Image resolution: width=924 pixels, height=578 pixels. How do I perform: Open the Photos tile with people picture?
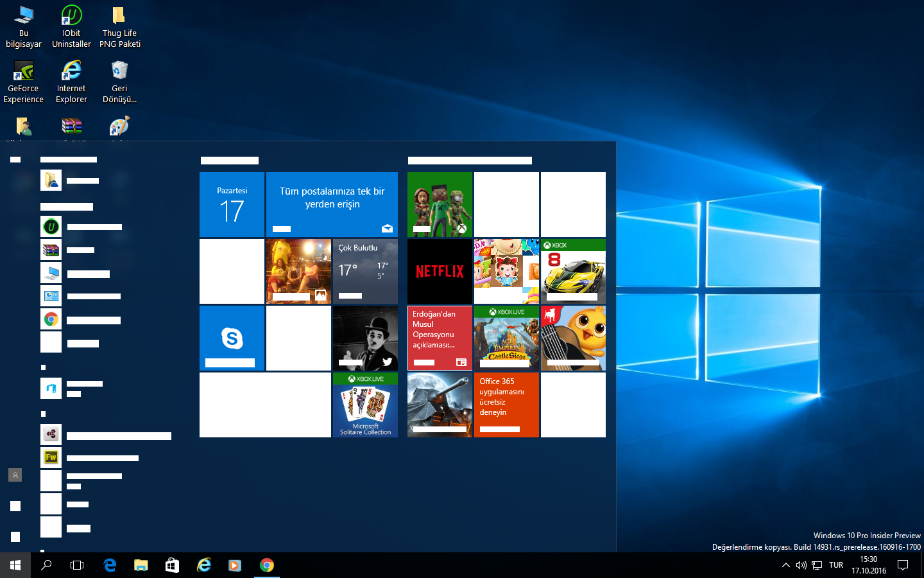(298, 271)
